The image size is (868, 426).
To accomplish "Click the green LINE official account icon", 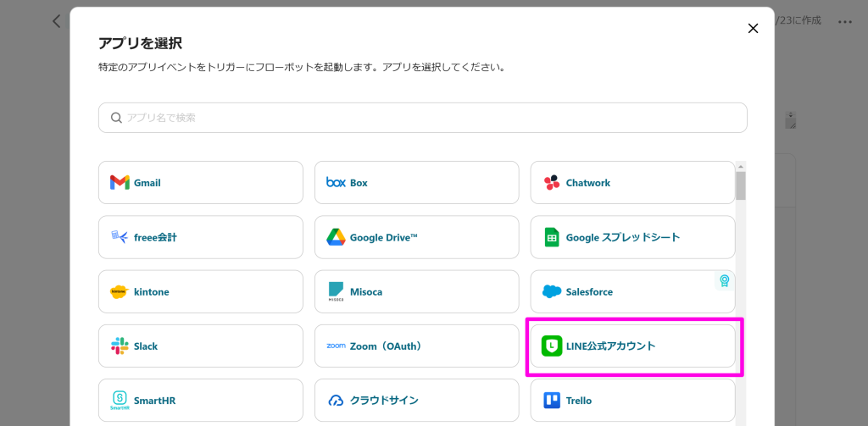I will coord(551,346).
